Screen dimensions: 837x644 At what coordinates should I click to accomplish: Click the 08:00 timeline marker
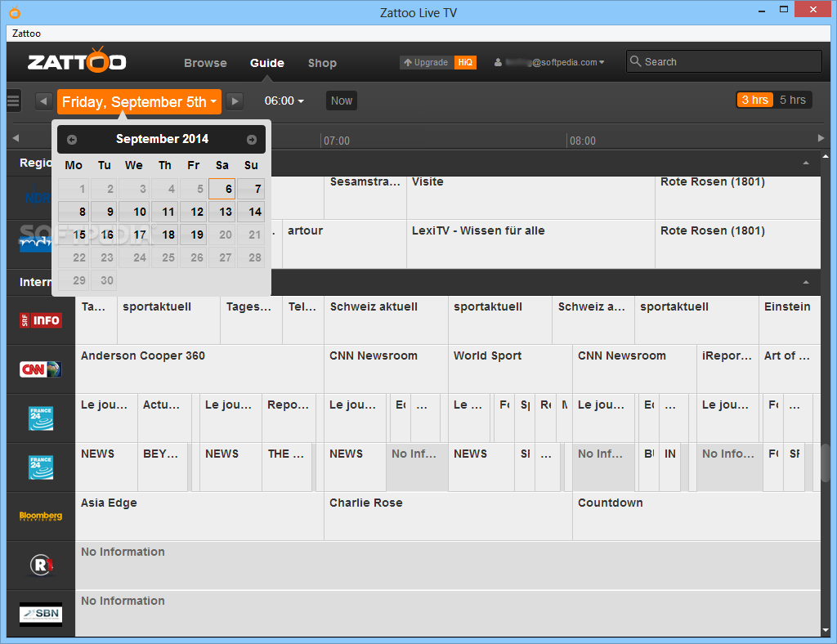tap(582, 141)
